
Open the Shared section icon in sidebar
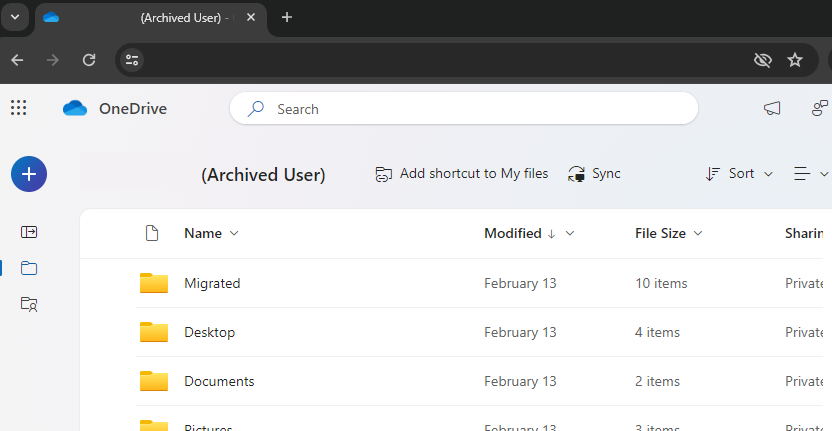pos(29,304)
